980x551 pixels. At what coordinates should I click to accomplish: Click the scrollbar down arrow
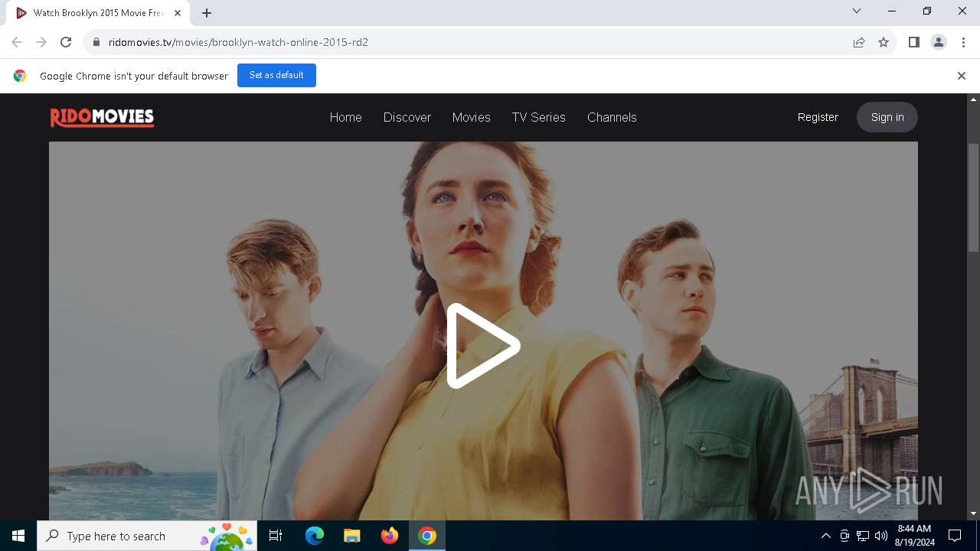point(973,514)
